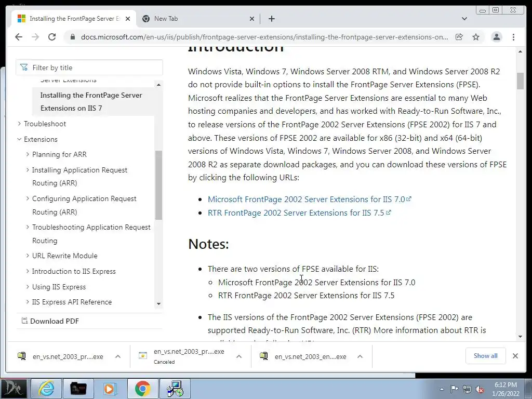Expand Installing Application Request Routing
The height and width of the screenshot is (399, 532).
pyautogui.click(x=28, y=170)
